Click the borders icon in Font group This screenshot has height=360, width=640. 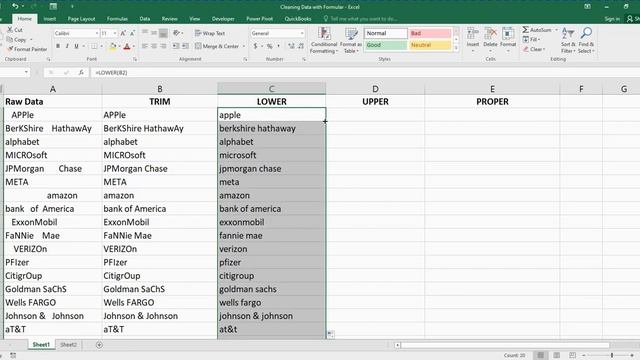(x=94, y=47)
